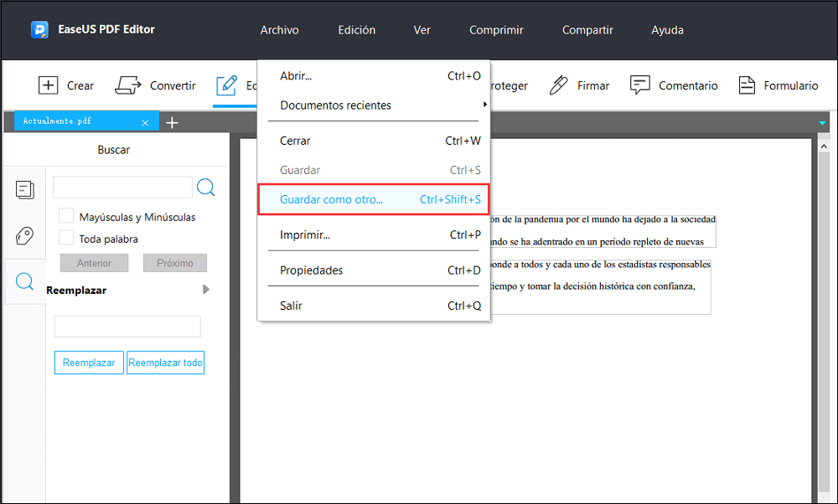Click the Reemplazar todo button
838x504 pixels.
click(166, 363)
